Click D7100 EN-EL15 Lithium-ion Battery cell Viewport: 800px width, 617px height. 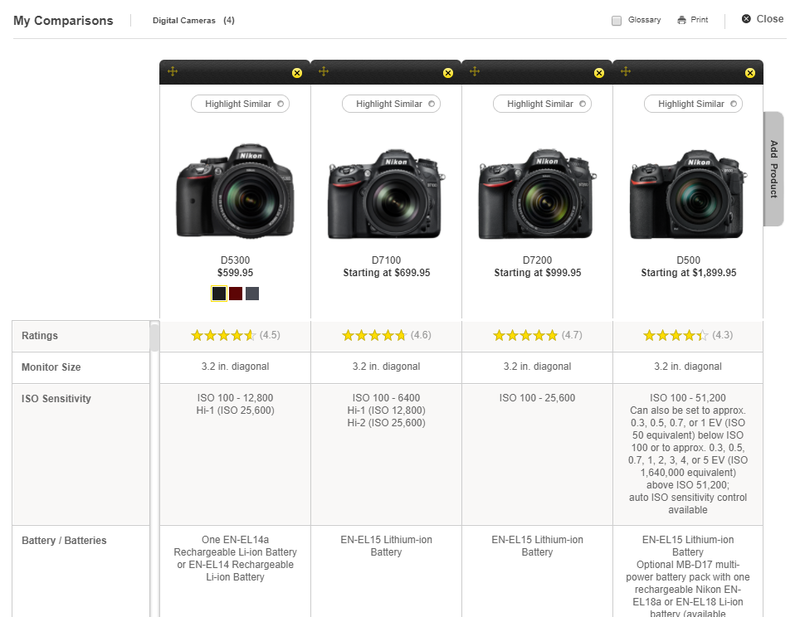[386, 546]
